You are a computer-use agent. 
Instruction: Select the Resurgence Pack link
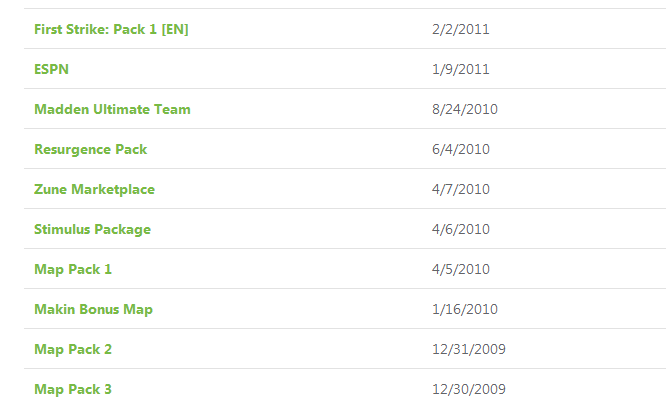point(90,149)
